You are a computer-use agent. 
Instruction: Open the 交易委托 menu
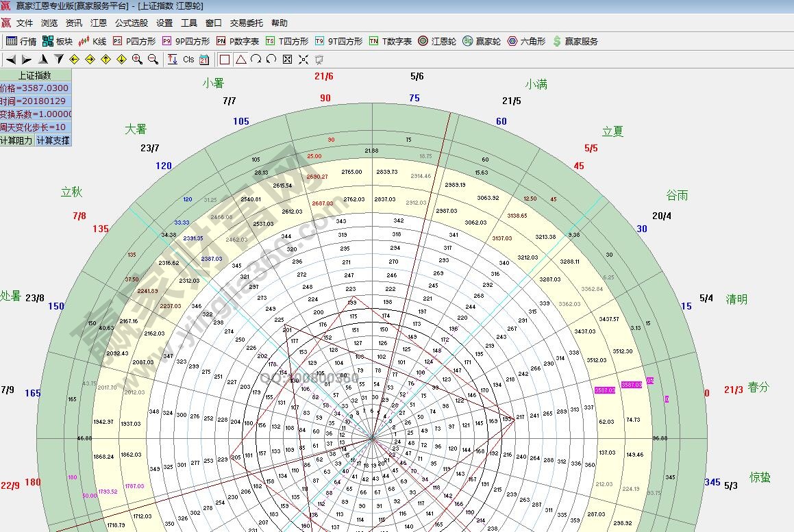point(246,23)
